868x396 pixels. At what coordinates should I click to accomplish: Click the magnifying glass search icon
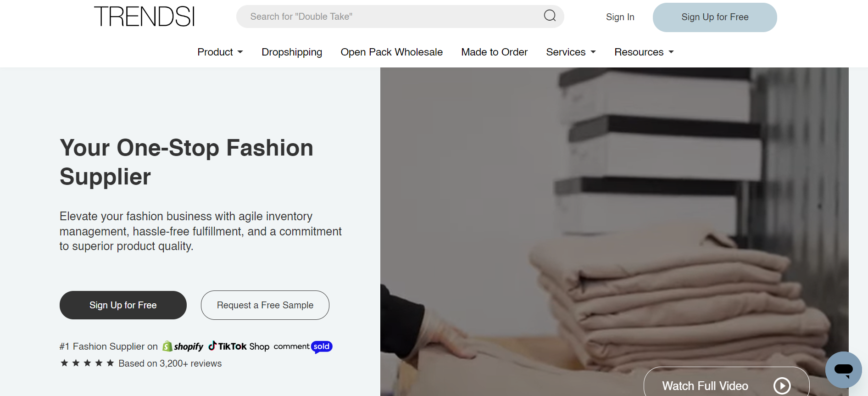(x=550, y=16)
